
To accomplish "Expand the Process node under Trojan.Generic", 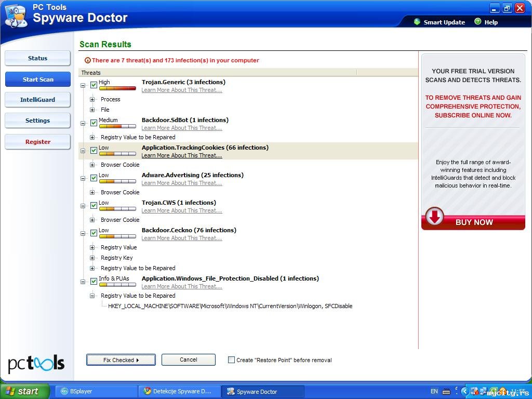I will 92,99.
